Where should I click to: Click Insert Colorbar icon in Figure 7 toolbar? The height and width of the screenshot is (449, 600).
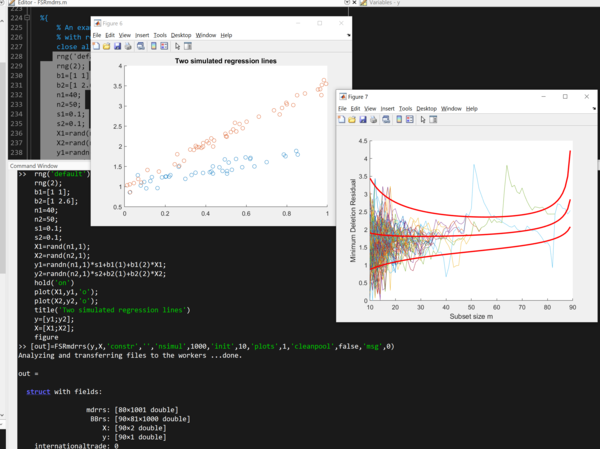[399, 118]
